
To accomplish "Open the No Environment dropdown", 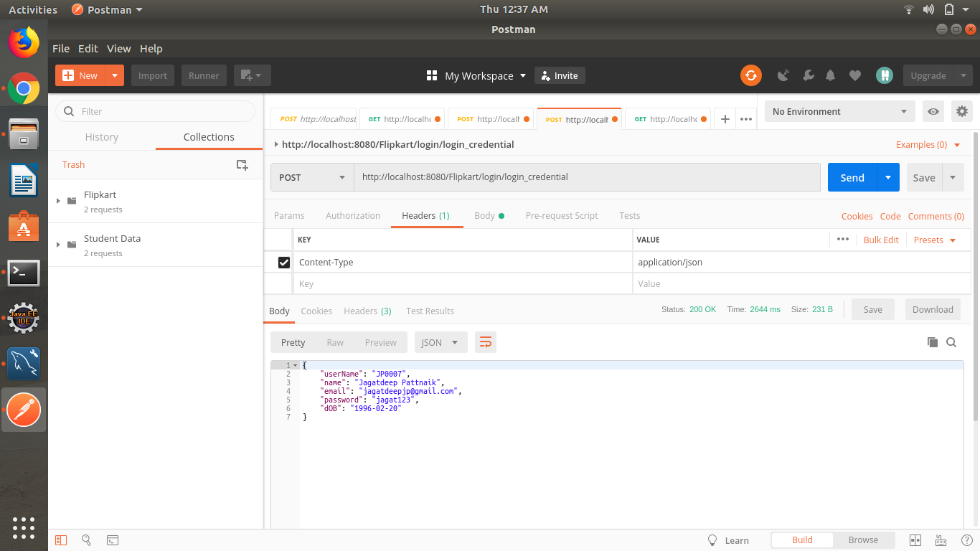I will click(840, 111).
